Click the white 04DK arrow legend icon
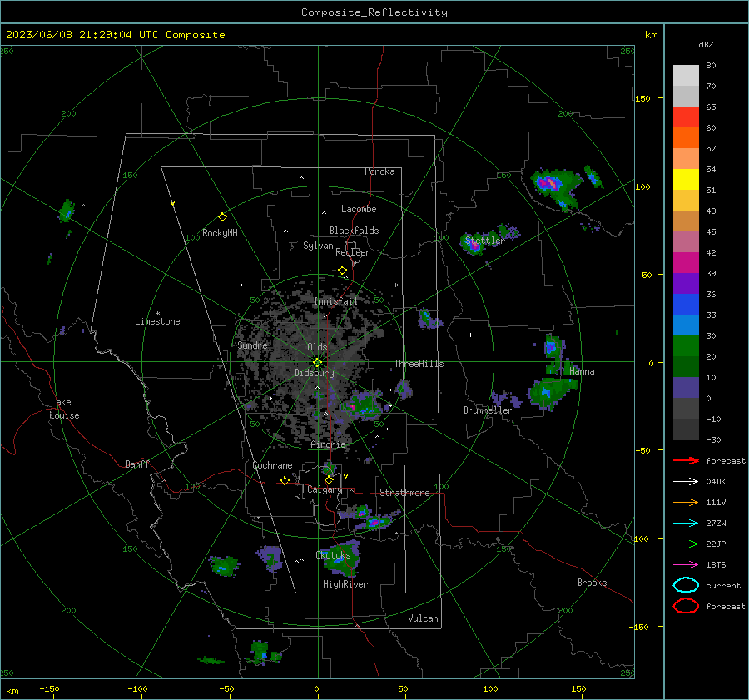The width and height of the screenshot is (749, 700). click(x=686, y=481)
